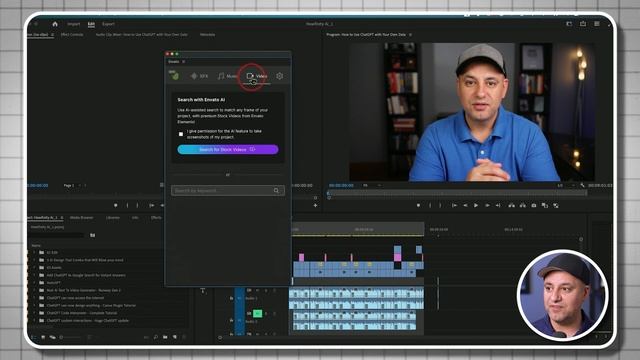Open the Info tab in project panel
Image resolution: width=640 pixels, height=360 pixels.
[135, 218]
